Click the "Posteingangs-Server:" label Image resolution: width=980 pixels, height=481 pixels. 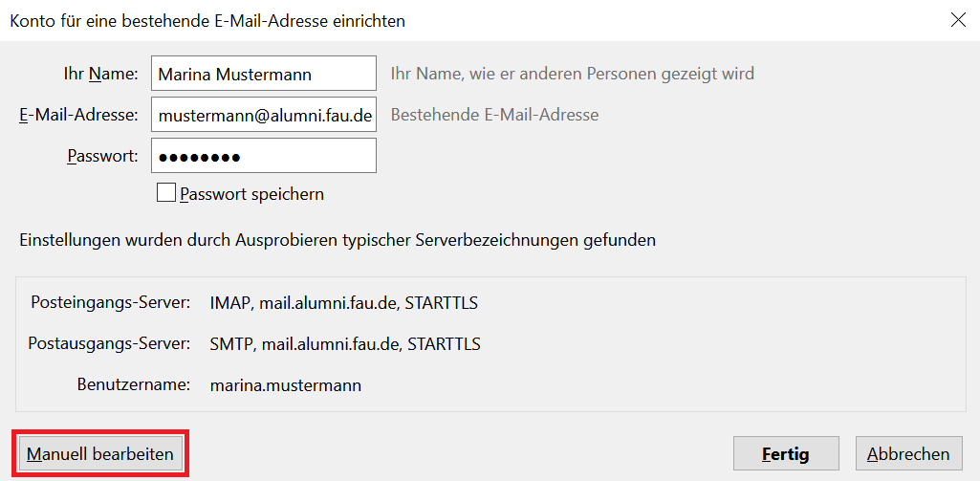click(110, 304)
